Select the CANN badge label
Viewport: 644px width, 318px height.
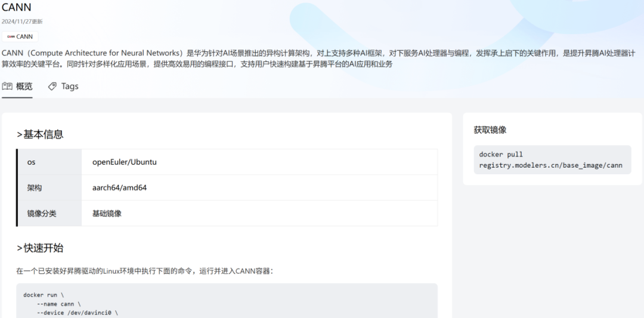click(20, 36)
